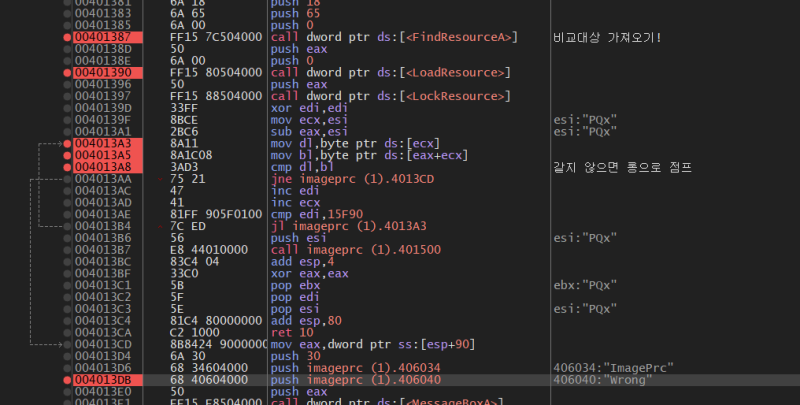Select the 'xor edi,edi' instruction

[309, 108]
